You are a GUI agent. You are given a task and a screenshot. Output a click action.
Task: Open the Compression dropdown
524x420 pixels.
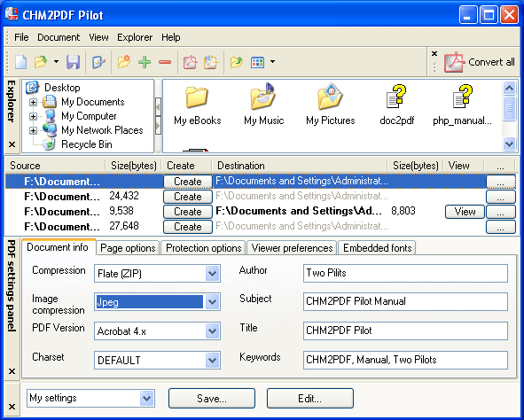212,274
